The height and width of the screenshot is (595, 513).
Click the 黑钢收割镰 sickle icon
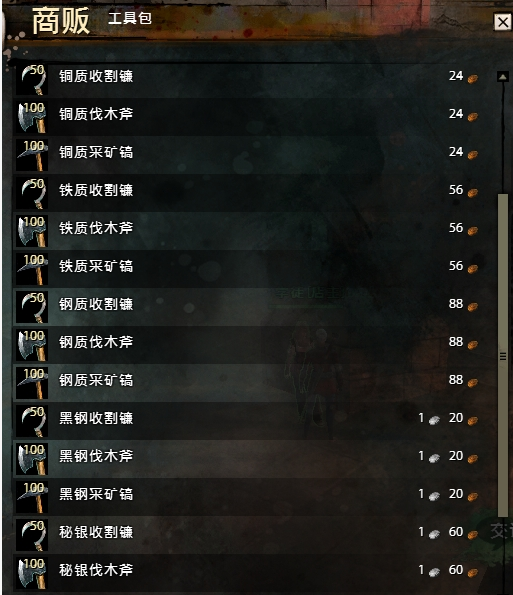point(32,421)
